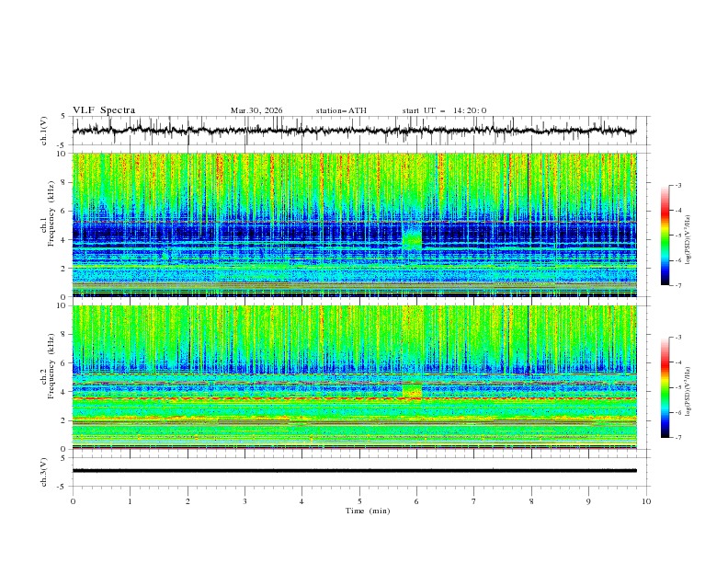Click the ch.2 PSD color scale bar
The image size is (728, 563).
(665, 387)
